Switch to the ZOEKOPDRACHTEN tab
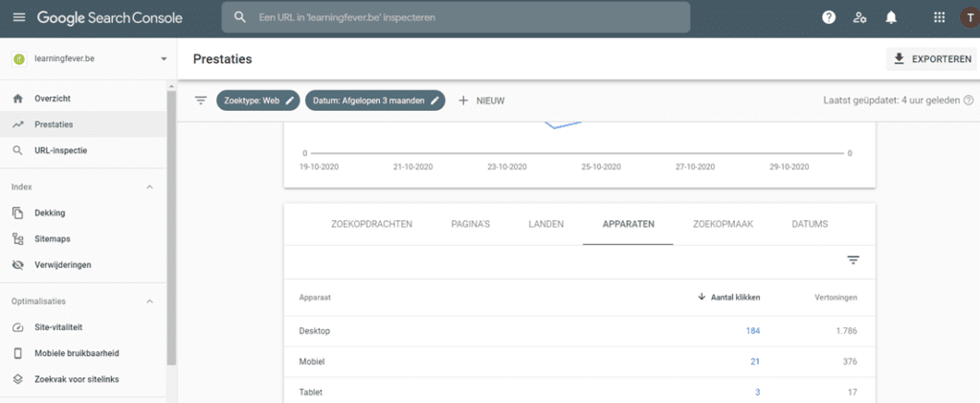This screenshot has height=403, width=980. (x=372, y=224)
